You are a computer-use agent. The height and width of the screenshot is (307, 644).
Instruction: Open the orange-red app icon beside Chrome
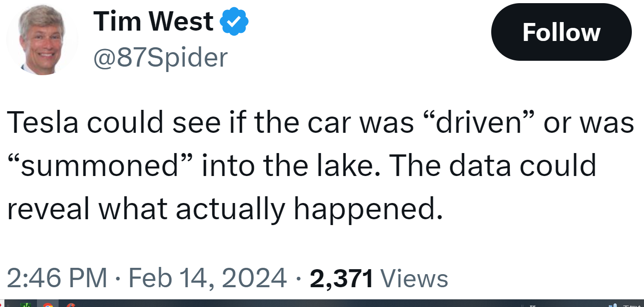[x=70, y=305]
